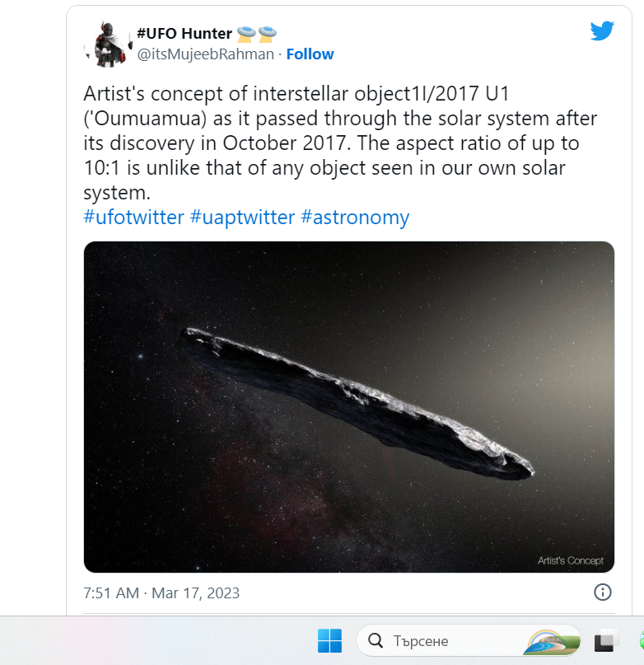Open the tweet info circle icon
This screenshot has width=644, height=665.
[603, 592]
